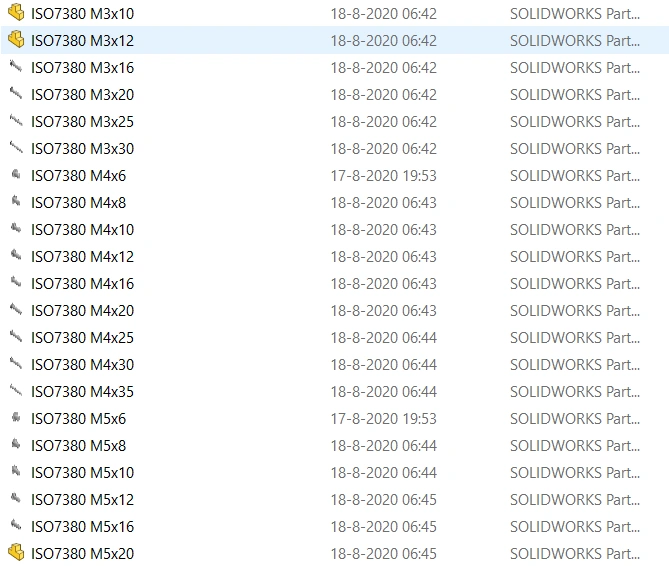Click the screw thumbnail icon for M3x16
This screenshot has height=566, width=669.
(x=16, y=67)
